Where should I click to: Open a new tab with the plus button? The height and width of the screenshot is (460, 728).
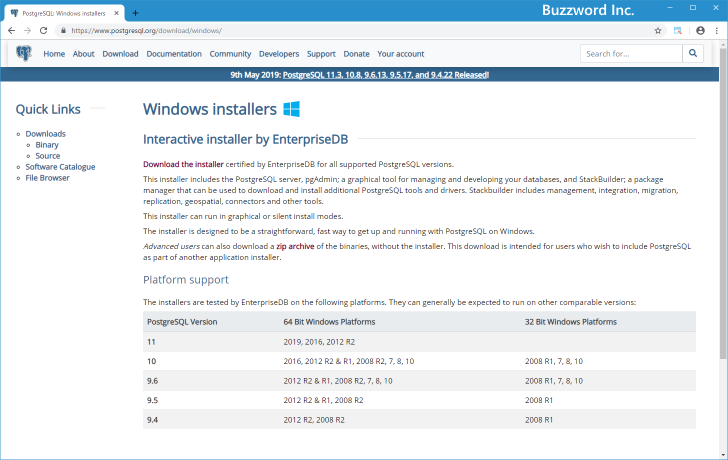[x=136, y=12]
